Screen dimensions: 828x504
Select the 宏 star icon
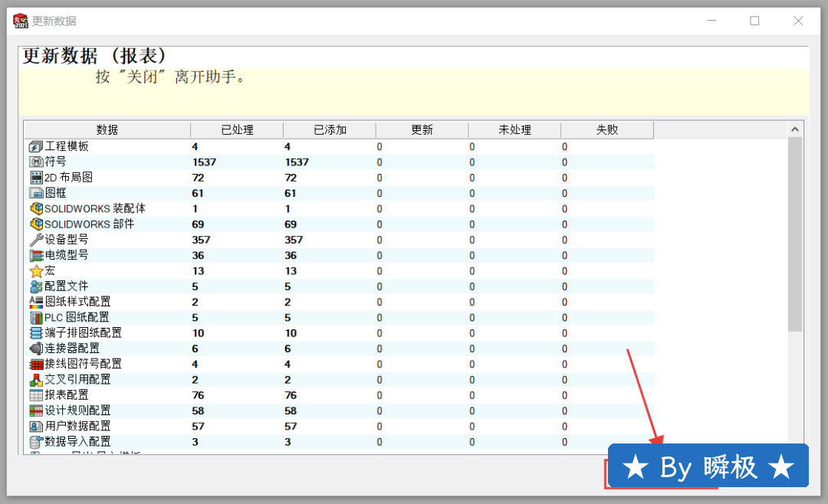pos(36,270)
